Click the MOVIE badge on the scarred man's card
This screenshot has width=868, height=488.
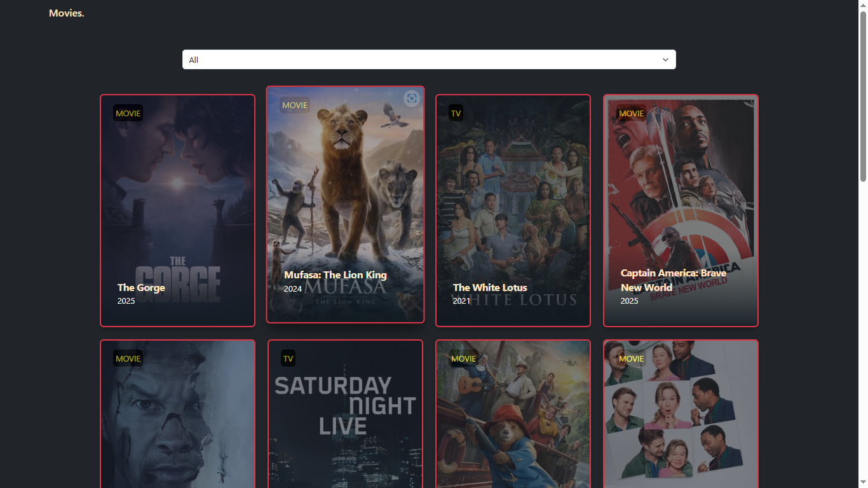128,358
